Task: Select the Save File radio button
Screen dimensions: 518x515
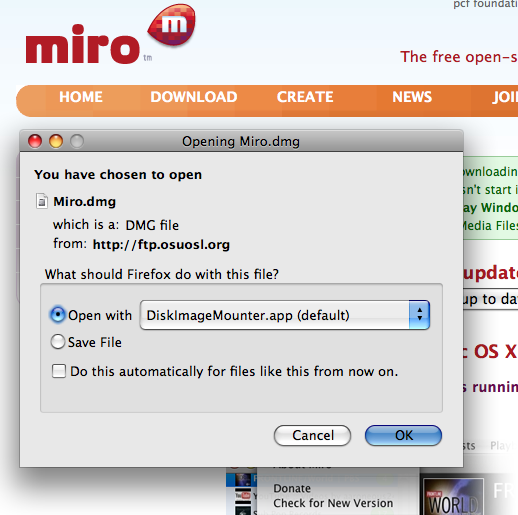Action: tap(58, 342)
